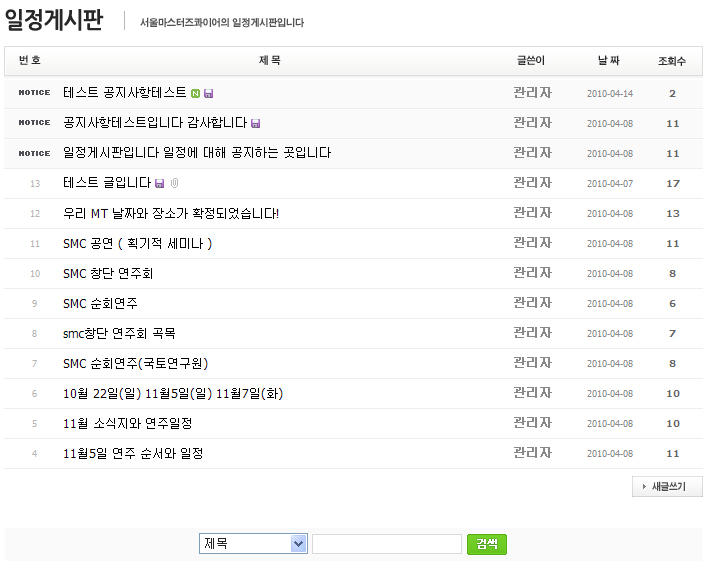Click NOTICE badge of 일정게시판입니다 post
This screenshot has height=568, width=704.
(34, 153)
